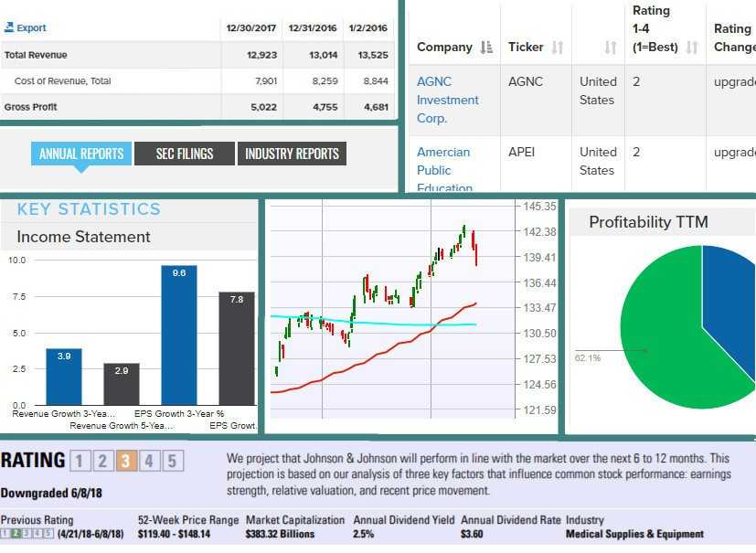Screen dimensions: 756x553
Task: Click the Cost of Revenue, Total row label
Action: coord(63,81)
